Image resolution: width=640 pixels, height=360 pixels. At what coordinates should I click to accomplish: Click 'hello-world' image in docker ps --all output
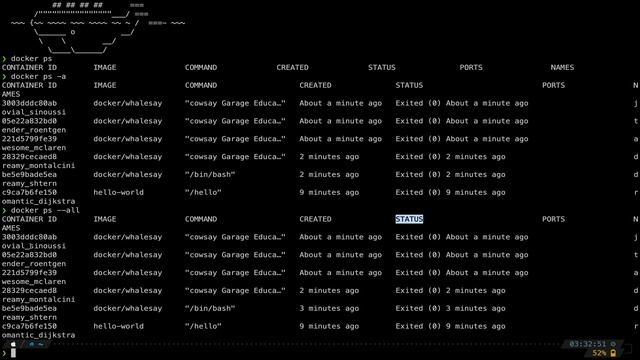point(118,327)
